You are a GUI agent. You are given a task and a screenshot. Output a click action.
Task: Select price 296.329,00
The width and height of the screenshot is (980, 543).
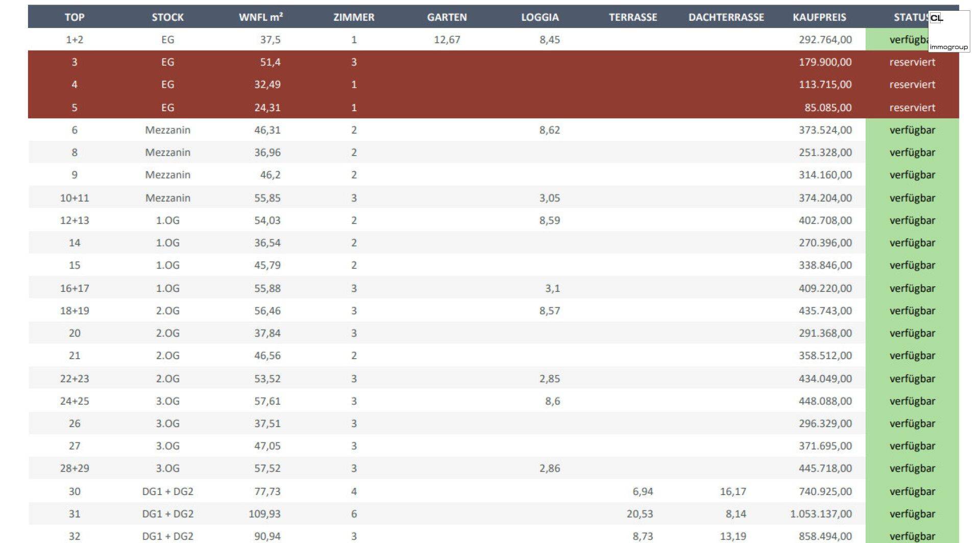tap(825, 424)
